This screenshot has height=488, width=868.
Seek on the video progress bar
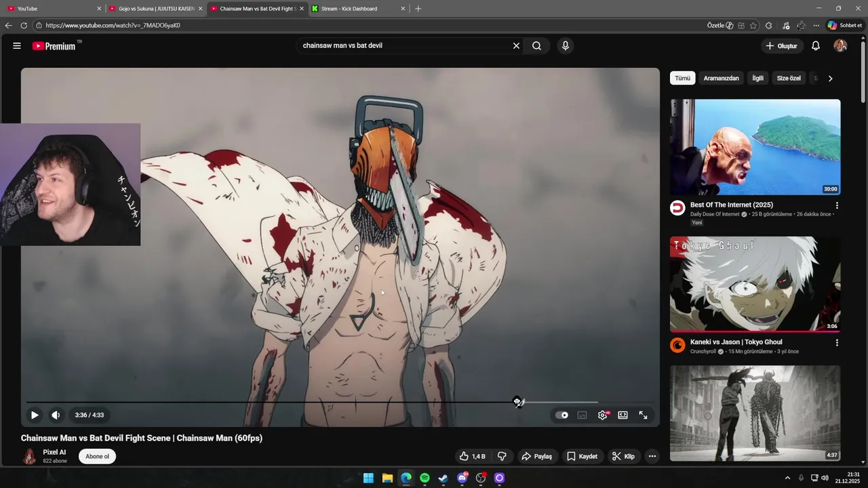coord(340,402)
